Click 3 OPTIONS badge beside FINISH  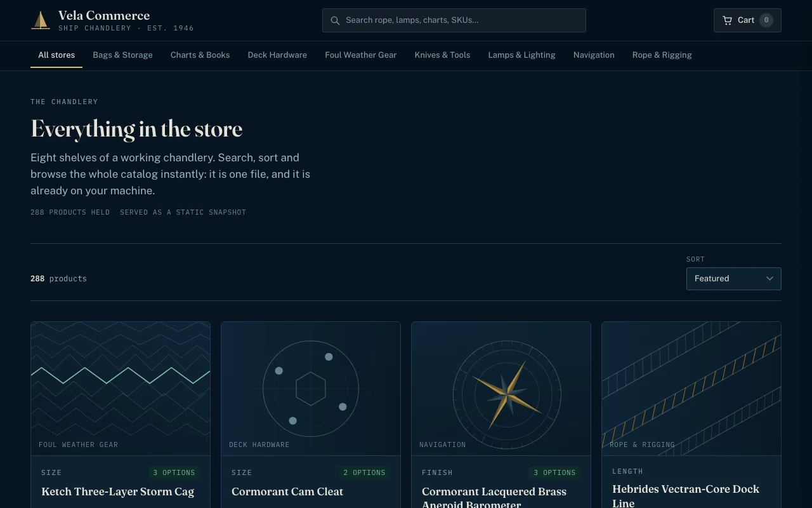click(555, 472)
